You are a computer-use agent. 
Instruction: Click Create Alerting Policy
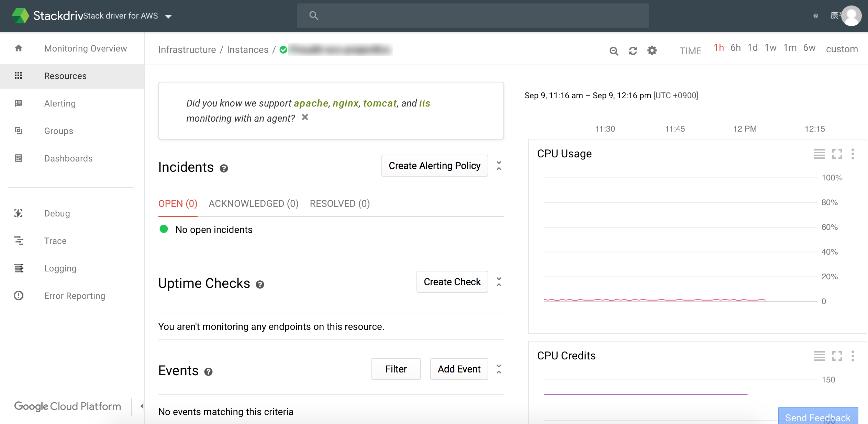pyautogui.click(x=434, y=166)
